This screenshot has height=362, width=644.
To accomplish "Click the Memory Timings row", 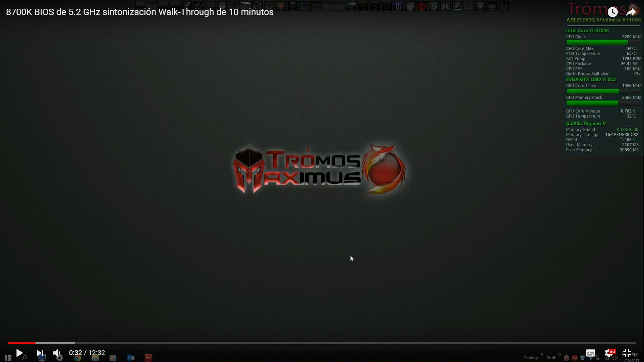I will pyautogui.click(x=602, y=135).
